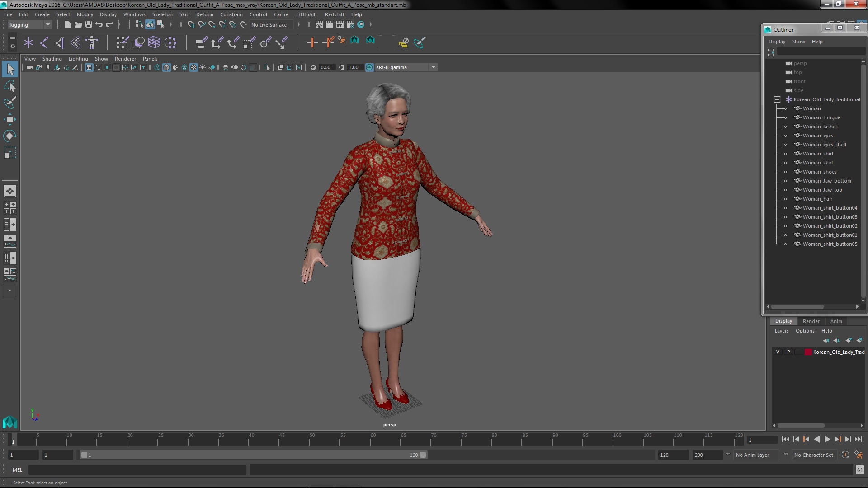Open the Deform menu

(x=204, y=14)
